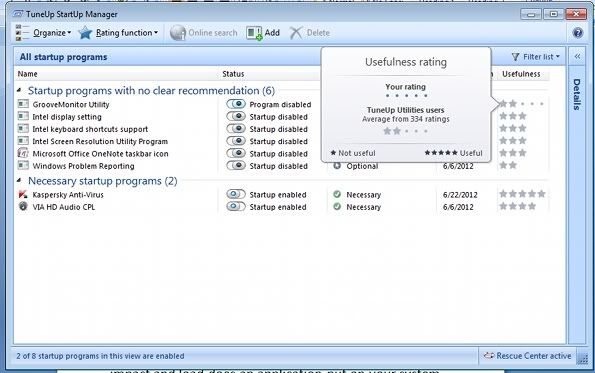Click Intel display setting usefulness stars
595x373 pixels.
513,116
